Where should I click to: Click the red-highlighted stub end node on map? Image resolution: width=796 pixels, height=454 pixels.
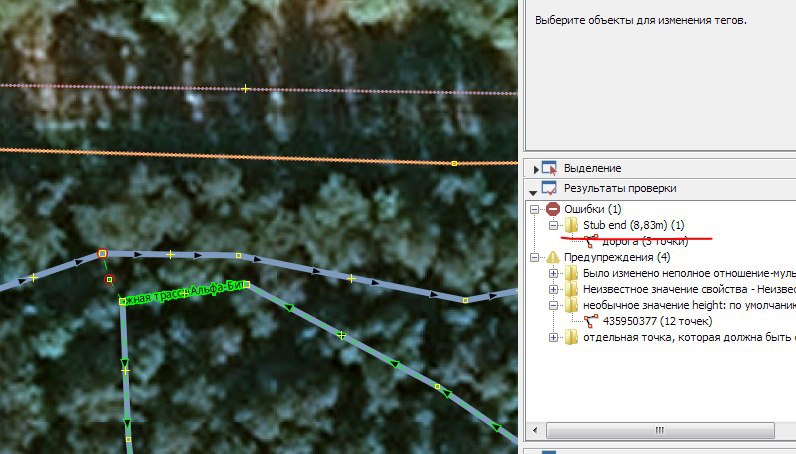[x=102, y=255]
